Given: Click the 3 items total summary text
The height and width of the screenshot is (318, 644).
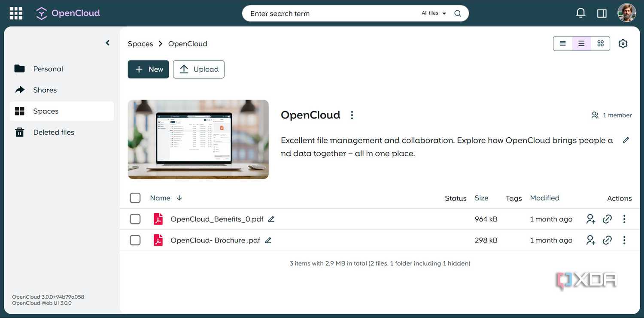Looking at the screenshot, I should [380, 263].
